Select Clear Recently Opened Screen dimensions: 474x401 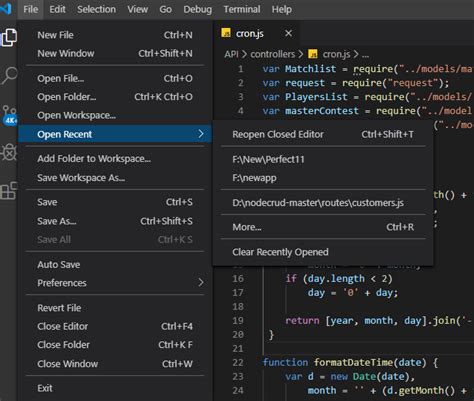[323, 252]
